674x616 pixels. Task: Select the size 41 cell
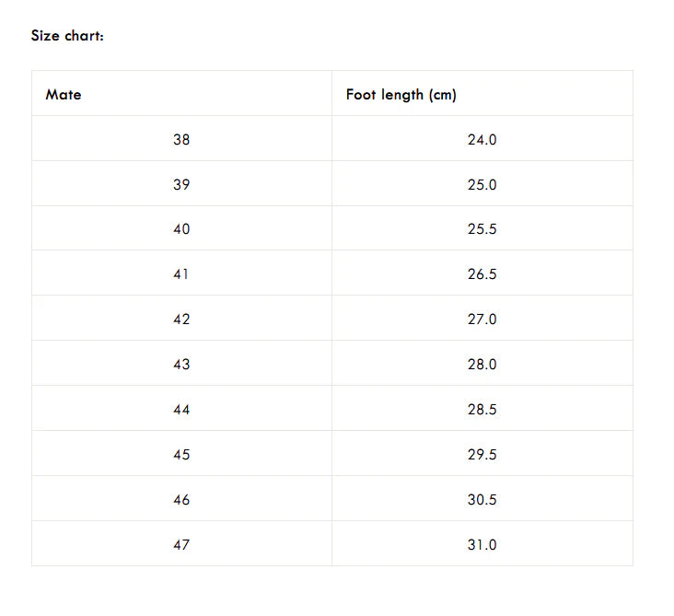(181, 274)
